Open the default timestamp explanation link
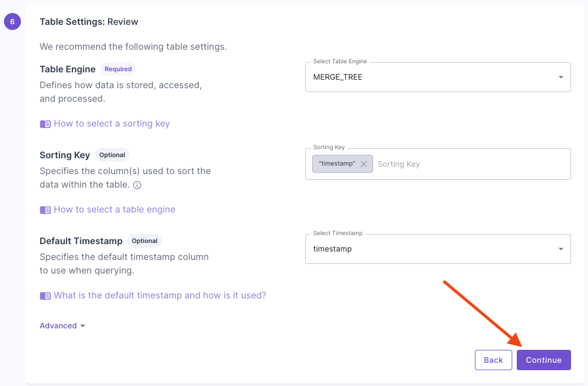588x386 pixels. [x=160, y=296]
